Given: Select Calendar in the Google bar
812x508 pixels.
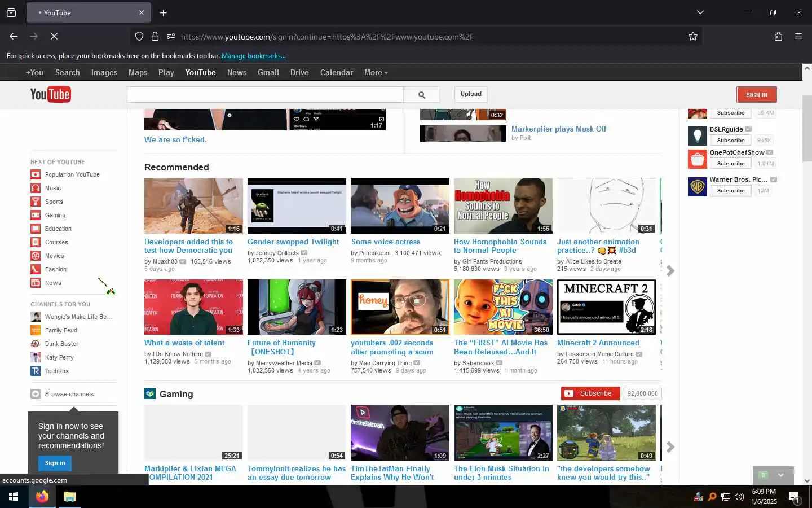Looking at the screenshot, I should [337, 72].
